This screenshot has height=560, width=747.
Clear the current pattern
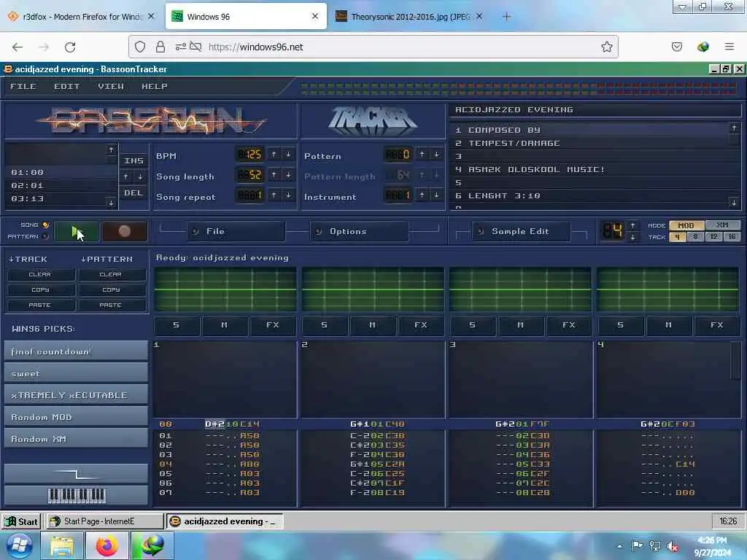pyautogui.click(x=111, y=275)
